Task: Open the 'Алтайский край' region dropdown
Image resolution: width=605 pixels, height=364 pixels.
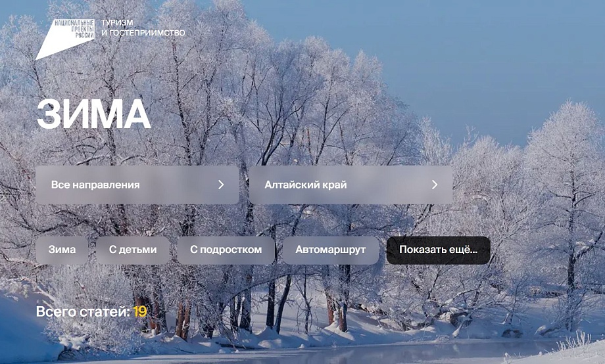Action: tap(351, 185)
